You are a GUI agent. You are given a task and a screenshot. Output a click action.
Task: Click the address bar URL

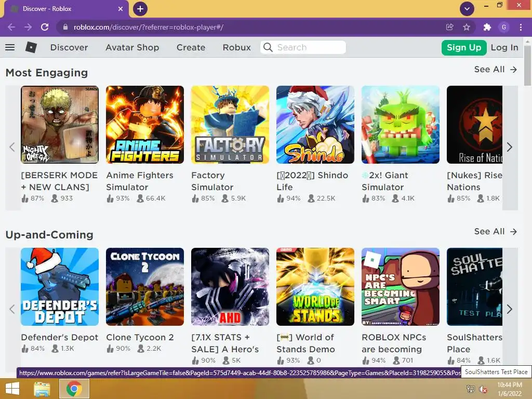(x=148, y=27)
